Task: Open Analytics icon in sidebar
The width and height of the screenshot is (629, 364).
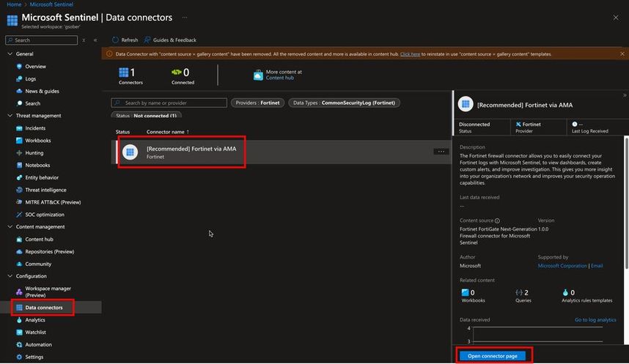Action: 19,320
